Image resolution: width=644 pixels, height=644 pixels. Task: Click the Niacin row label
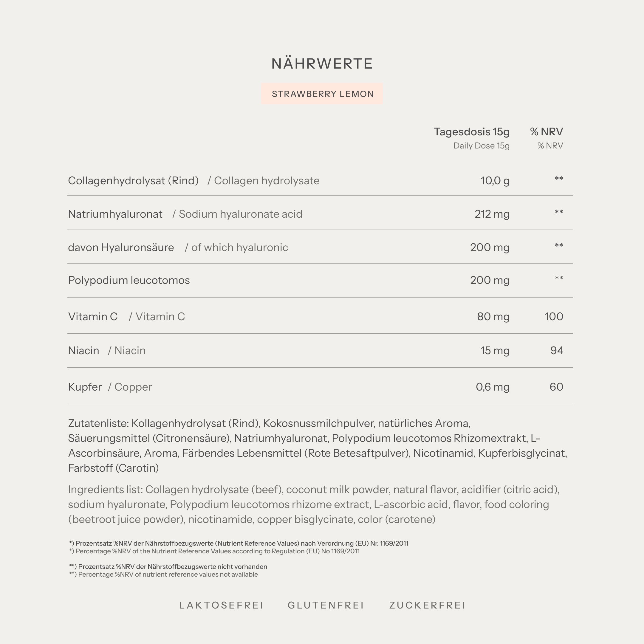click(x=83, y=351)
